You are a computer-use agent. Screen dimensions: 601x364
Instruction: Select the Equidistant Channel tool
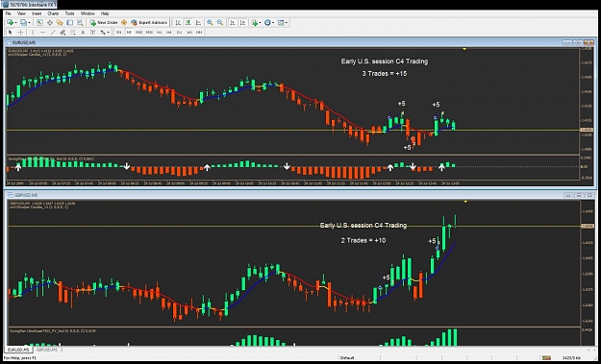(63, 33)
